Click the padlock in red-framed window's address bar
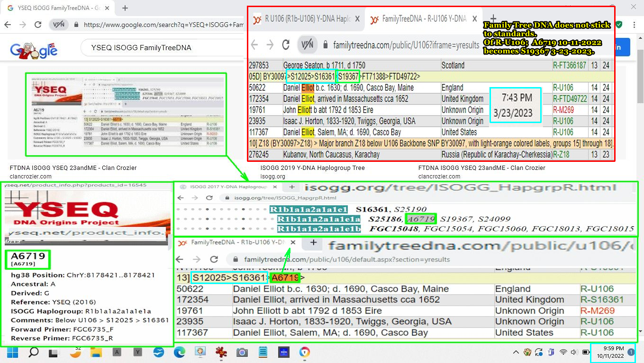Image resolution: width=644 pixels, height=363 pixels. pyautogui.click(x=326, y=45)
